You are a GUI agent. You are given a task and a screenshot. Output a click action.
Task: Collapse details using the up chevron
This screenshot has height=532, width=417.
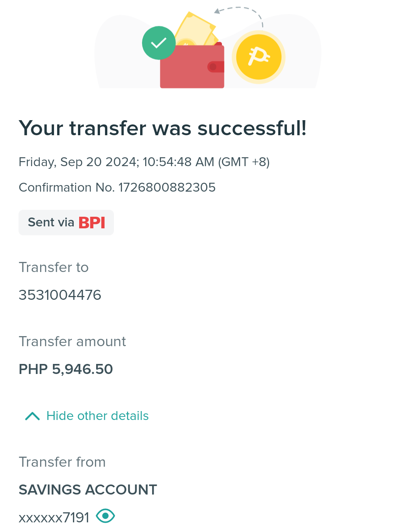coord(32,416)
